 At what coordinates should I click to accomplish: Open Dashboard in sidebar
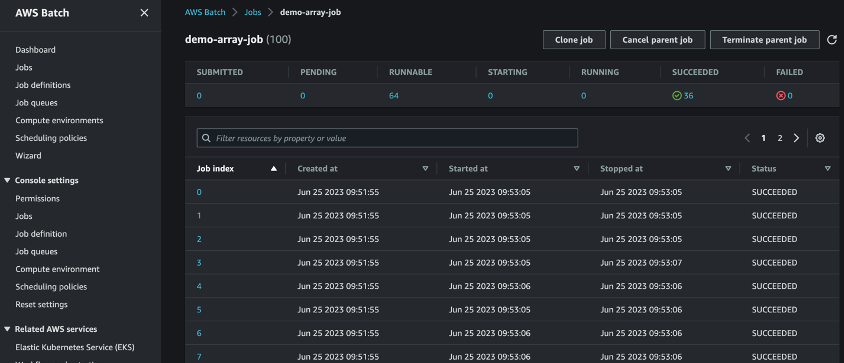coord(36,50)
